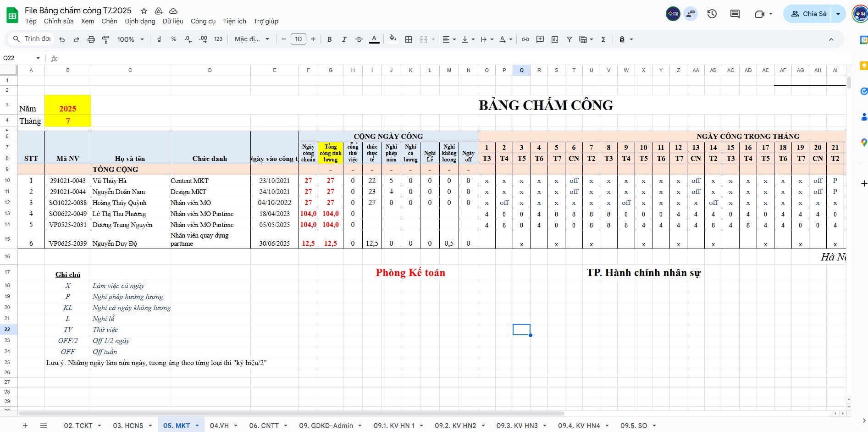Click the Chia sẻ share button

[x=809, y=14]
